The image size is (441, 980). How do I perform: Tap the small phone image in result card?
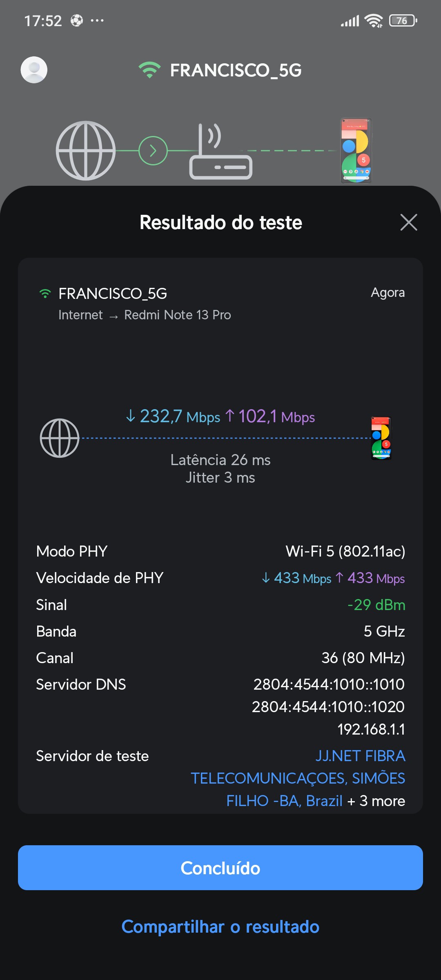381,438
